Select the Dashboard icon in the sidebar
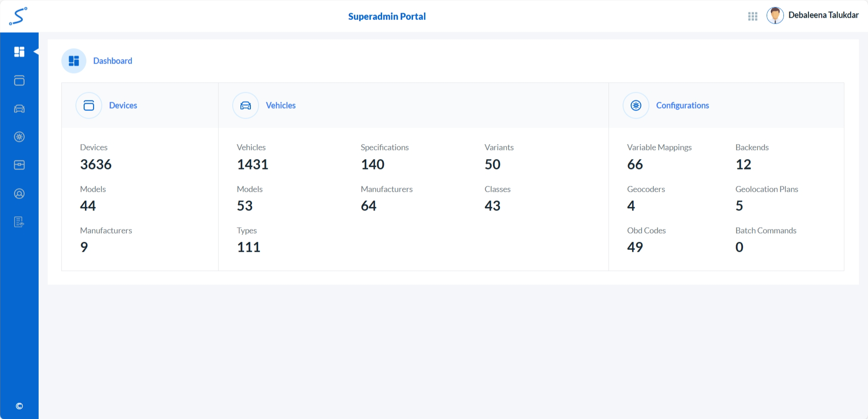 (19, 51)
